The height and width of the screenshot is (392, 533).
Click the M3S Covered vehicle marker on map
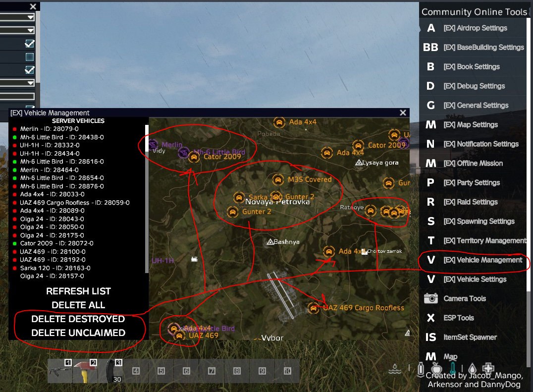[x=278, y=179]
